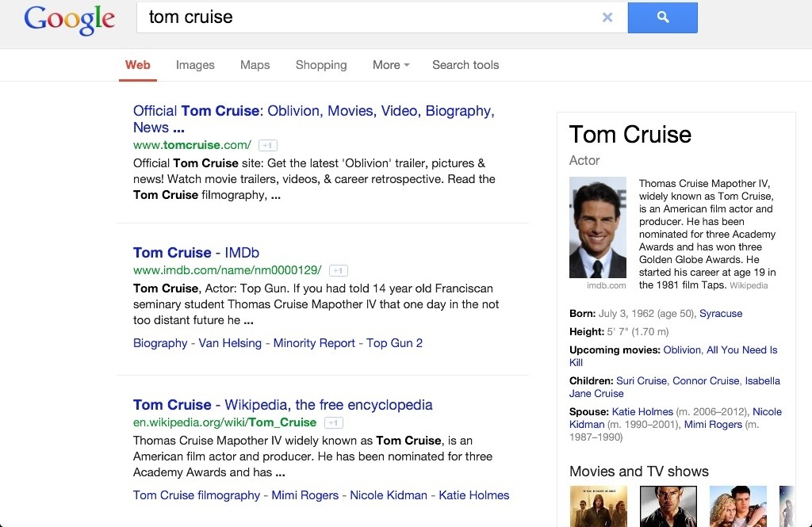Screen dimensions: 812x527
Task: Open Search tools
Action: 465,65
